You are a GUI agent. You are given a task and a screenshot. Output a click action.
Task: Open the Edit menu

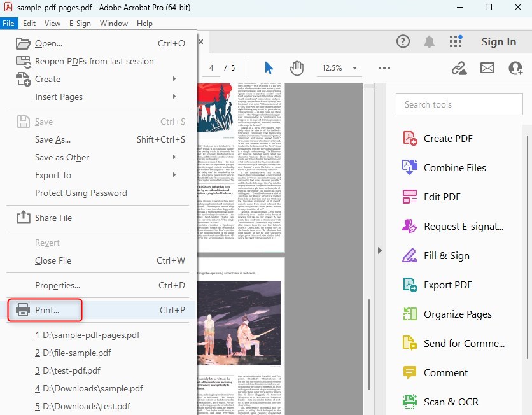pos(29,23)
